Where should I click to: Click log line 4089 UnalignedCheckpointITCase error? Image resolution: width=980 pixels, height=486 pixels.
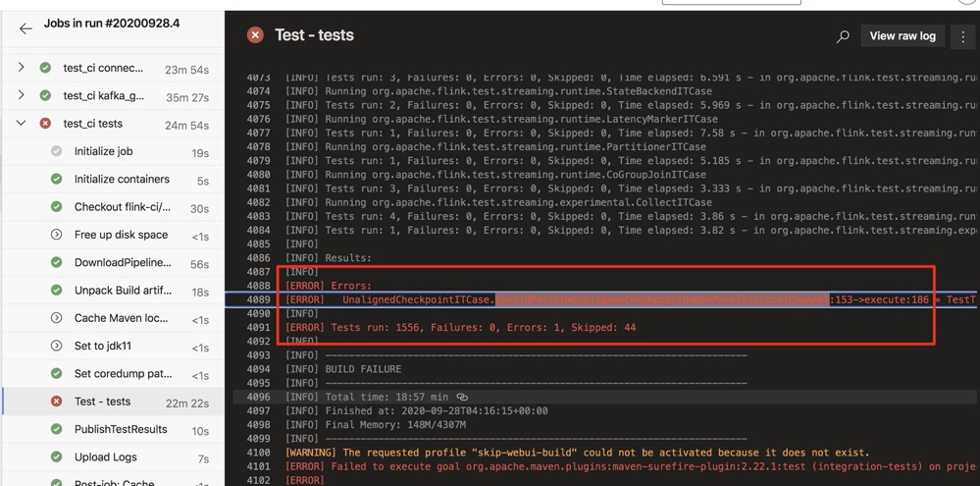click(600, 299)
